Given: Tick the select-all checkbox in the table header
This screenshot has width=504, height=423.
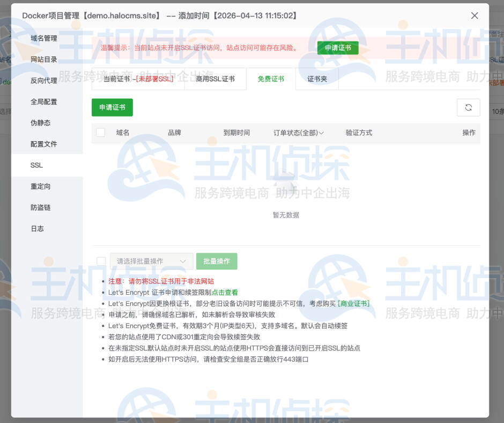Looking at the screenshot, I should pyautogui.click(x=101, y=132).
